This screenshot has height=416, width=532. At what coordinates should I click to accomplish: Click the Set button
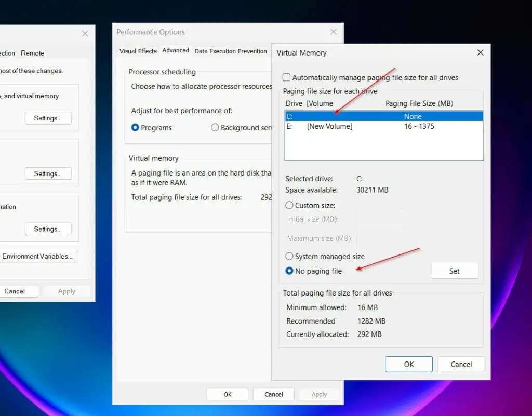click(455, 271)
